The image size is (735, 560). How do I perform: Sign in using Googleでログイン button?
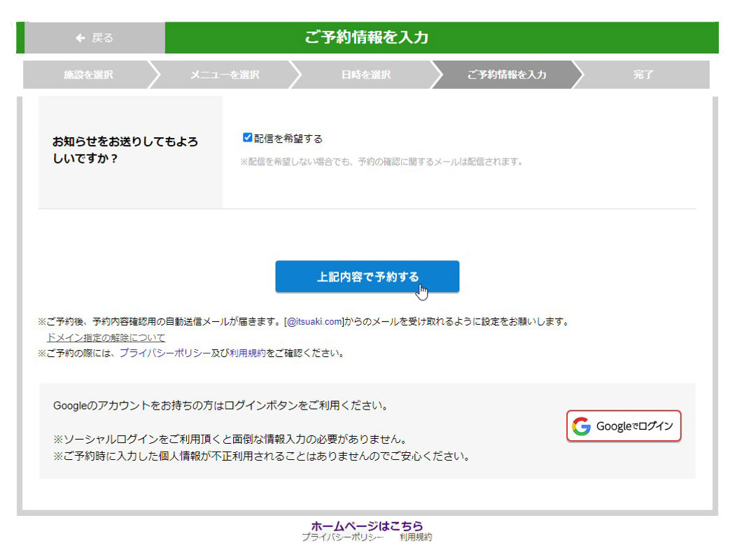click(x=623, y=426)
